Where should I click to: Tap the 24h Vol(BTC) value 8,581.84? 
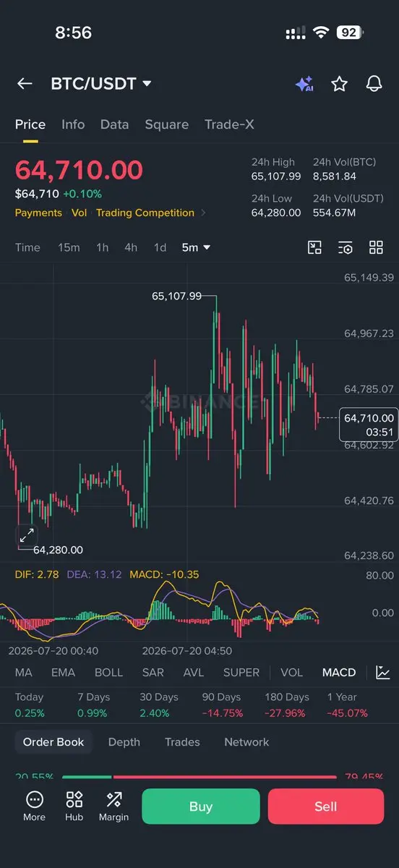click(335, 176)
